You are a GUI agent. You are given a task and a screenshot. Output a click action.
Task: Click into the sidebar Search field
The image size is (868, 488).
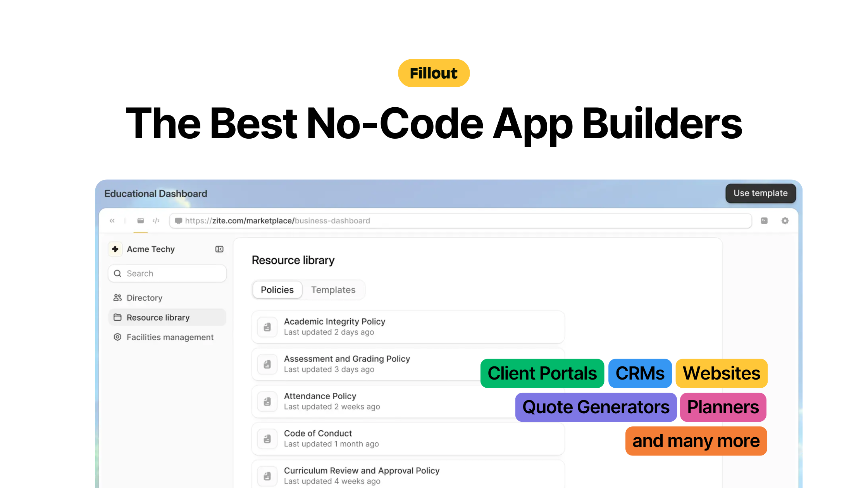click(167, 273)
